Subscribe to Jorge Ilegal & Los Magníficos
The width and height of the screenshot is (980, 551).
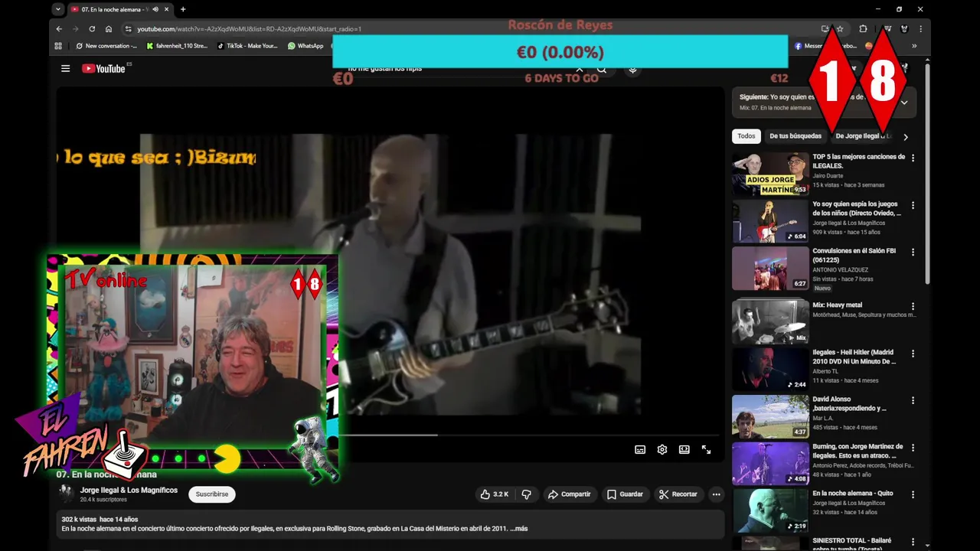(212, 494)
